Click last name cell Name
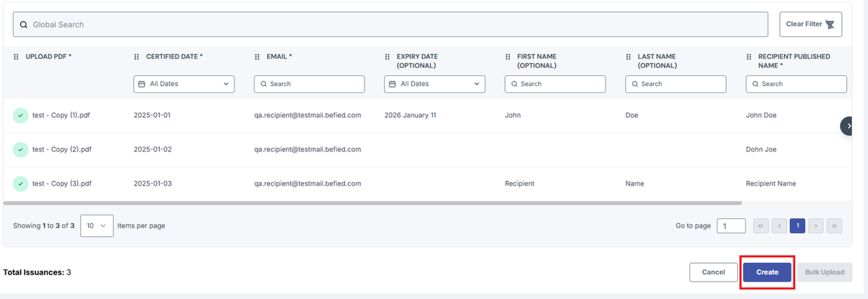The image size is (868, 299). 636,183
